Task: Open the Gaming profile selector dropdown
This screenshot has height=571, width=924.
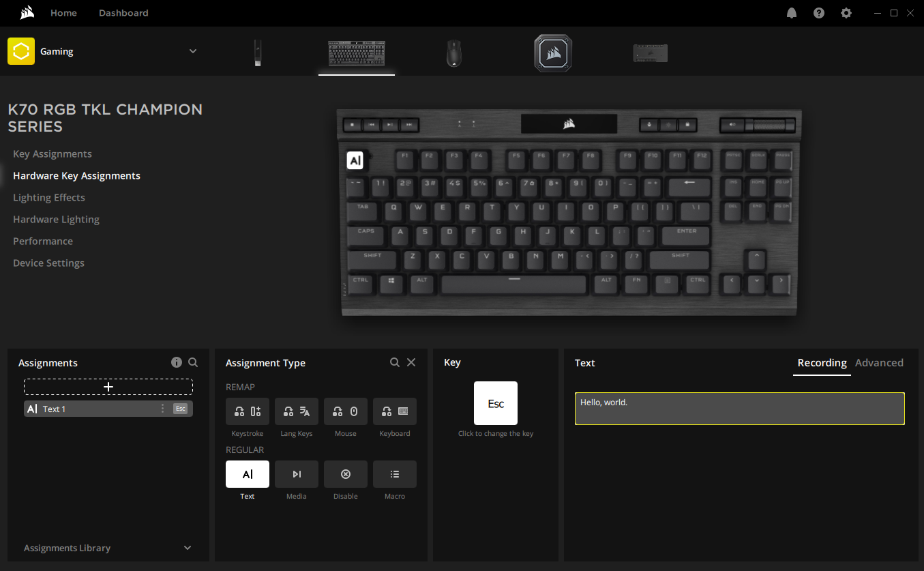Action: pyautogui.click(x=192, y=51)
